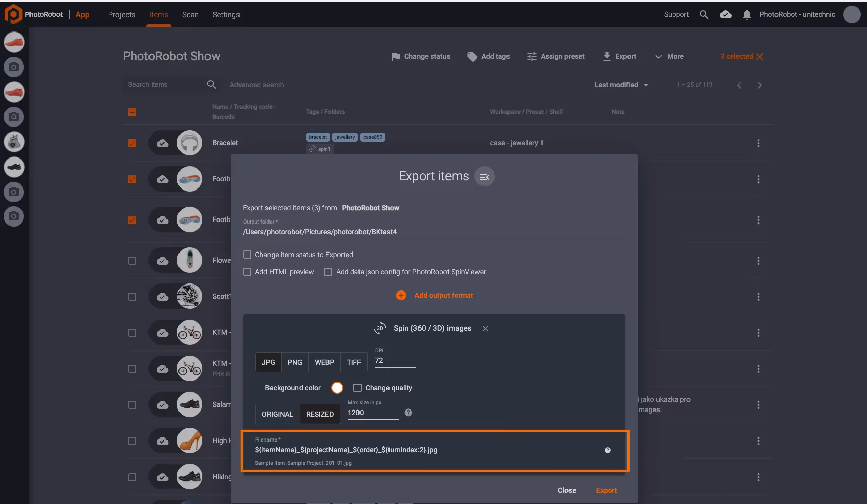Screen dimensions: 867x504
Task: Click Advanced search link
Action: (257, 85)
